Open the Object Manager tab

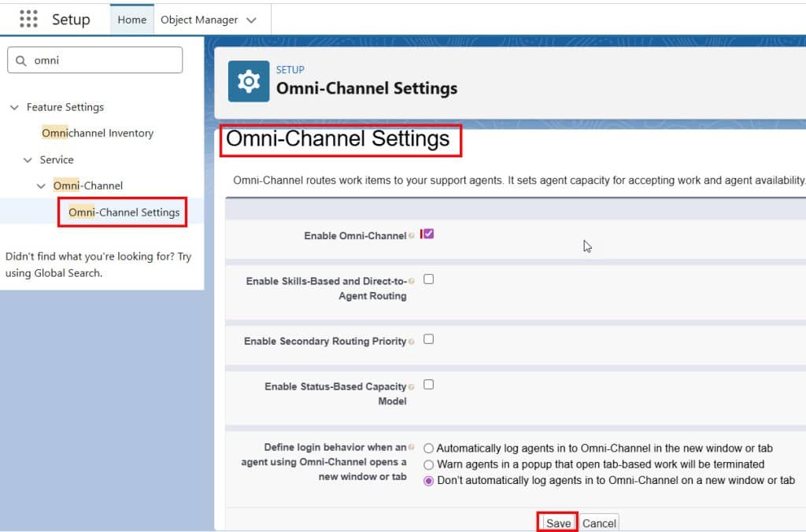coord(199,19)
